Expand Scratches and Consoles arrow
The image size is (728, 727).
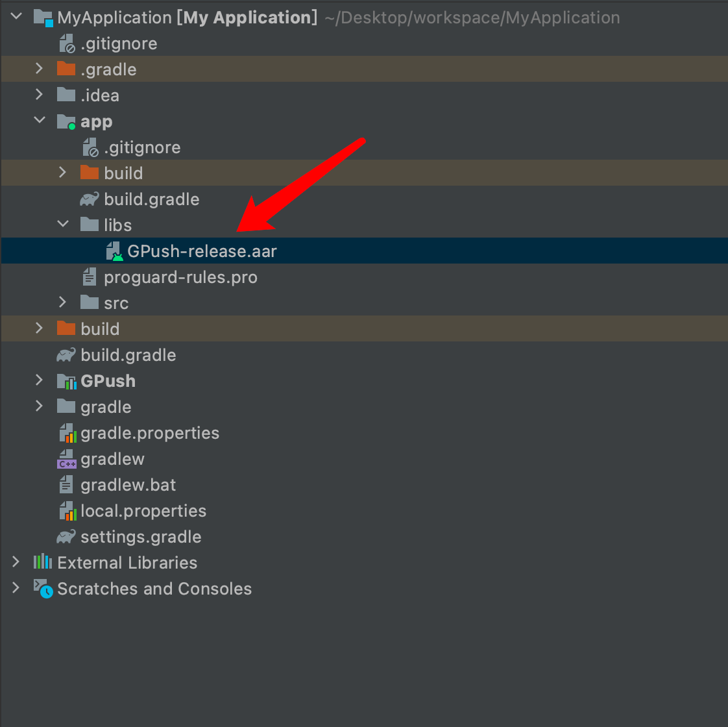click(x=16, y=588)
